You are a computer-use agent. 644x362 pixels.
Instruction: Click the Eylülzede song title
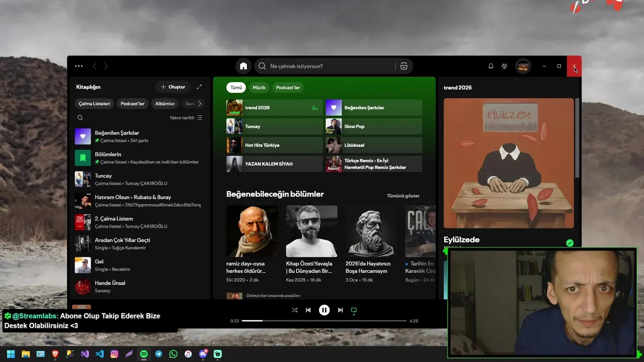[461, 240]
